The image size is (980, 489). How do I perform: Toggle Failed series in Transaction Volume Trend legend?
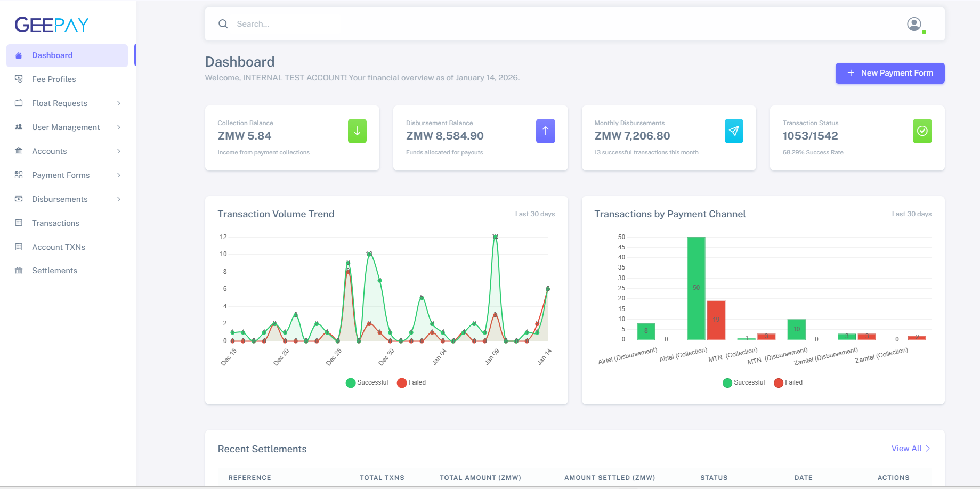click(x=412, y=382)
